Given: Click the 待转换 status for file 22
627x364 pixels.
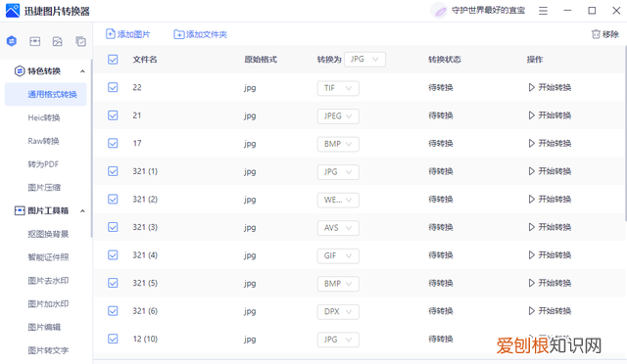Looking at the screenshot, I should point(441,87).
